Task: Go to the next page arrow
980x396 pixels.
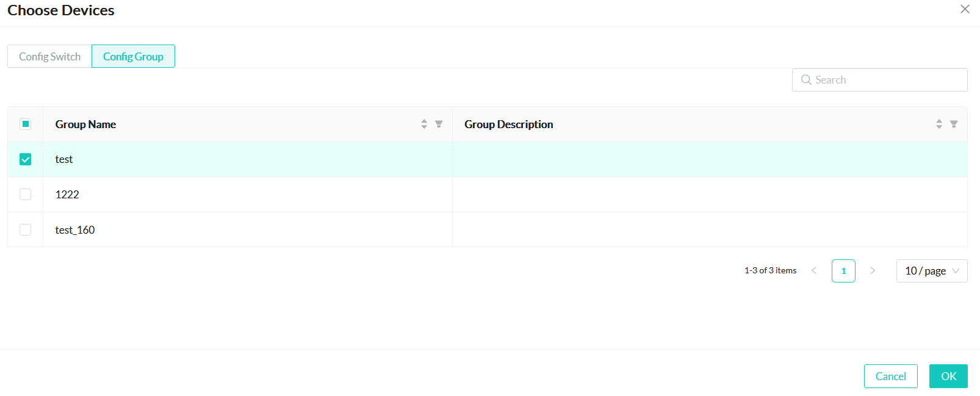Action: 873,271
